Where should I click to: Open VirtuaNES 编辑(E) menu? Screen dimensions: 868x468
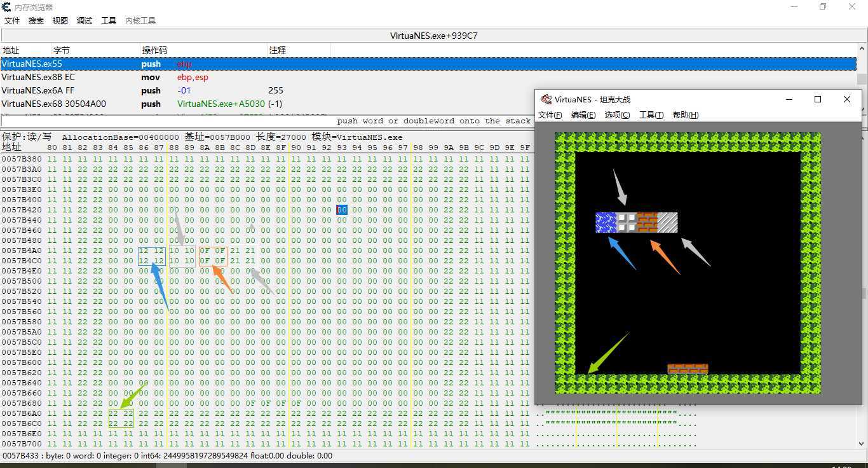(583, 115)
